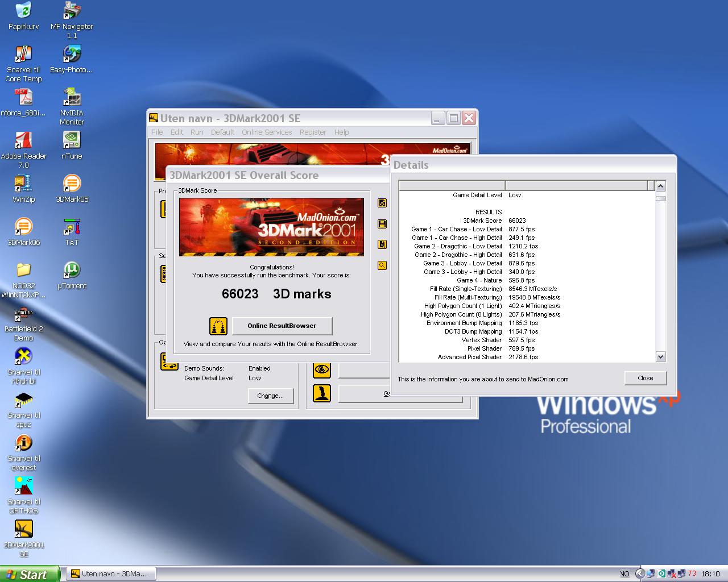Click the NO language indicator
This screenshot has width=728, height=582.
(624, 574)
